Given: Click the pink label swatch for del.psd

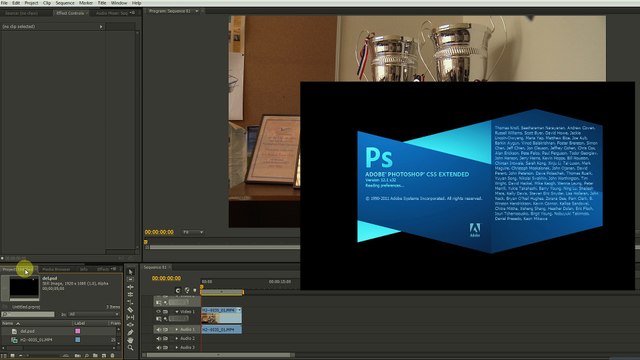Looking at the screenshot, I should pos(78,331).
